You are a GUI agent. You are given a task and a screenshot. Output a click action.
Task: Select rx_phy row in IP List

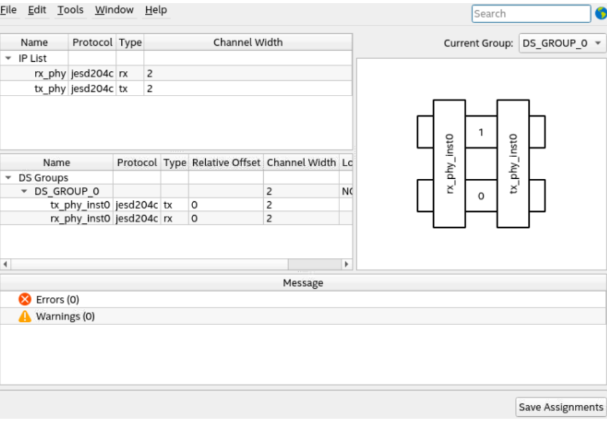tap(50, 74)
